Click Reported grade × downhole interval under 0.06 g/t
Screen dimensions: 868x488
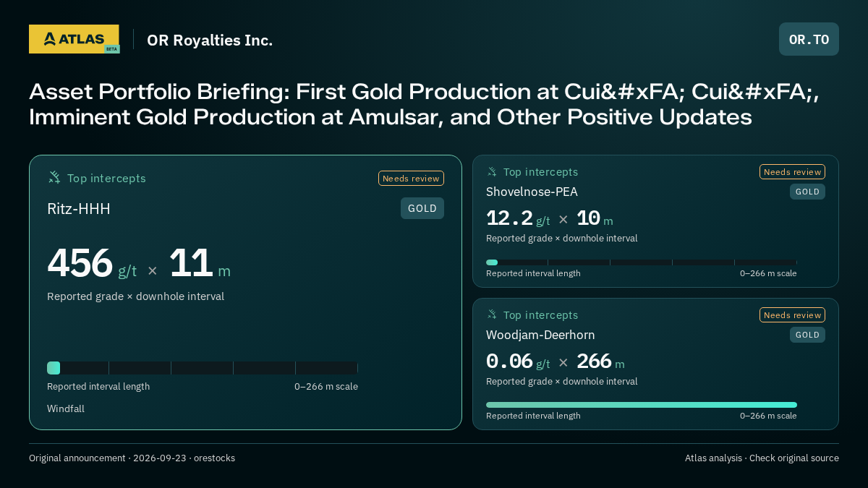562,382
